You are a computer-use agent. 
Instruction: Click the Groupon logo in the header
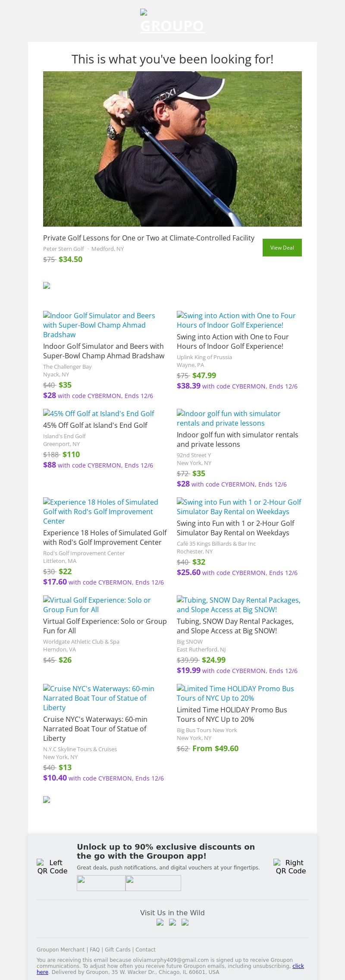[x=172, y=22]
